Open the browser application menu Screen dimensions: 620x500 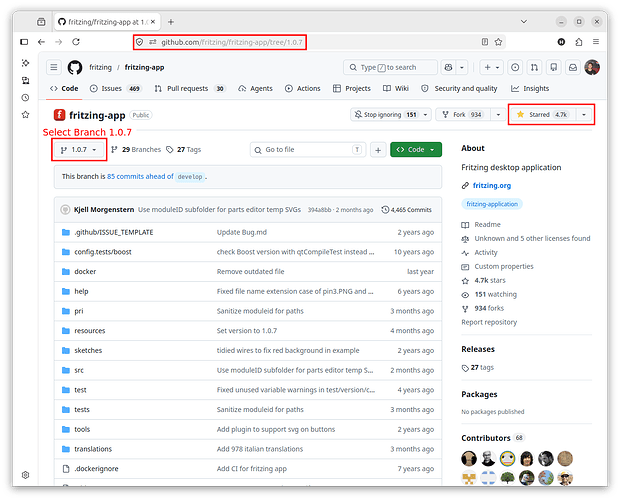(596, 42)
